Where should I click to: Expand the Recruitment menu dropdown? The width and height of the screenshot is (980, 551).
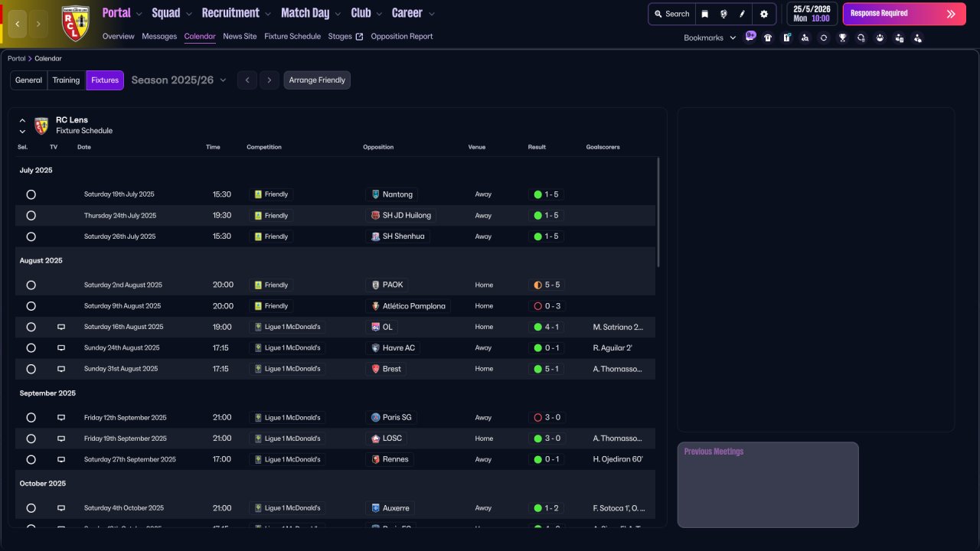click(236, 13)
